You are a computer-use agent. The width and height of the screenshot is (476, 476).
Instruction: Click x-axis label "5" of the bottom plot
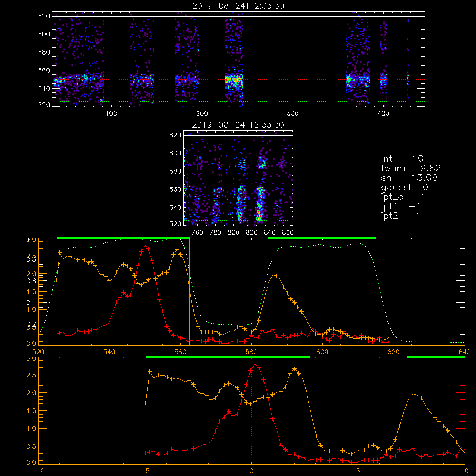(x=358, y=471)
